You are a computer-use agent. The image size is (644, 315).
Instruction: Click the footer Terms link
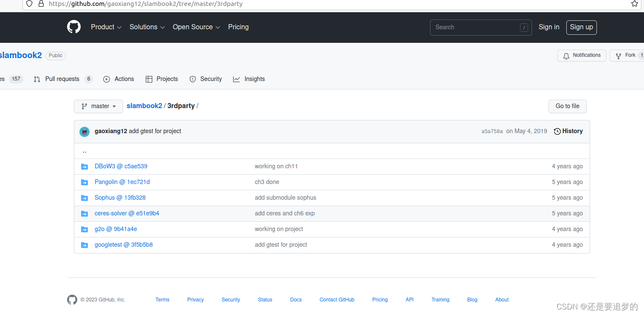coord(162,300)
